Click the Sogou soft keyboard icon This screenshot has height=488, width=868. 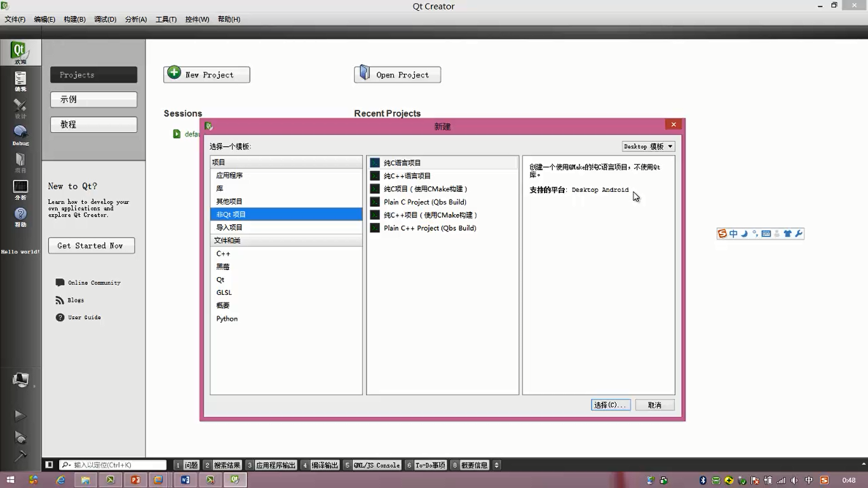point(766,234)
